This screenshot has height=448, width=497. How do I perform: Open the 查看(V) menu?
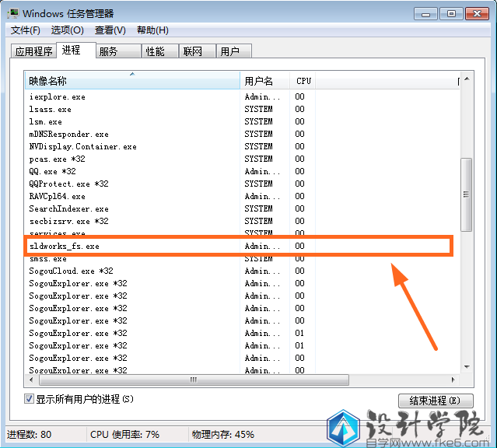click(110, 30)
